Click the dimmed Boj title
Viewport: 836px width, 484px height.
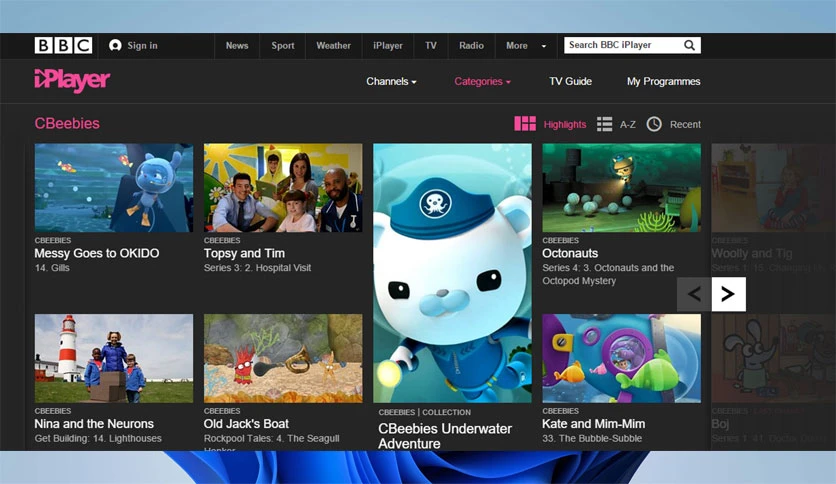coord(720,424)
